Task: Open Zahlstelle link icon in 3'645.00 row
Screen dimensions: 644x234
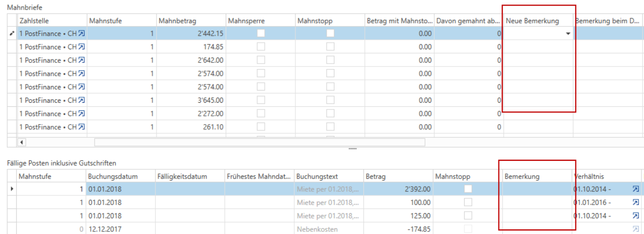Action: pyautogui.click(x=81, y=100)
